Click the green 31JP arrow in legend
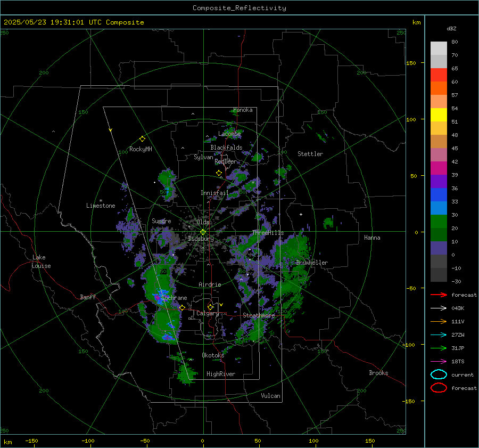Viewport: 479px width, 448px height. tap(439, 348)
